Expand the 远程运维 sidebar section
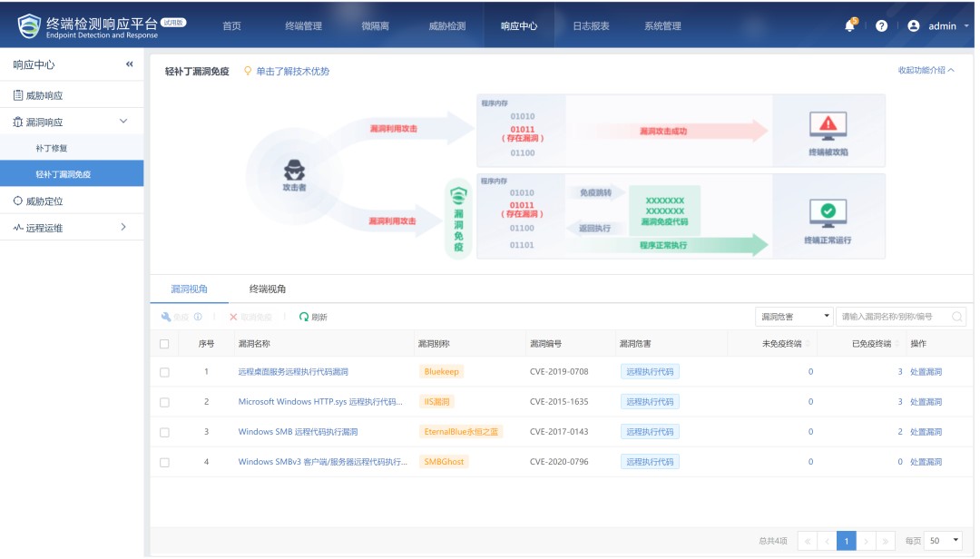The image size is (980, 559). (123, 227)
